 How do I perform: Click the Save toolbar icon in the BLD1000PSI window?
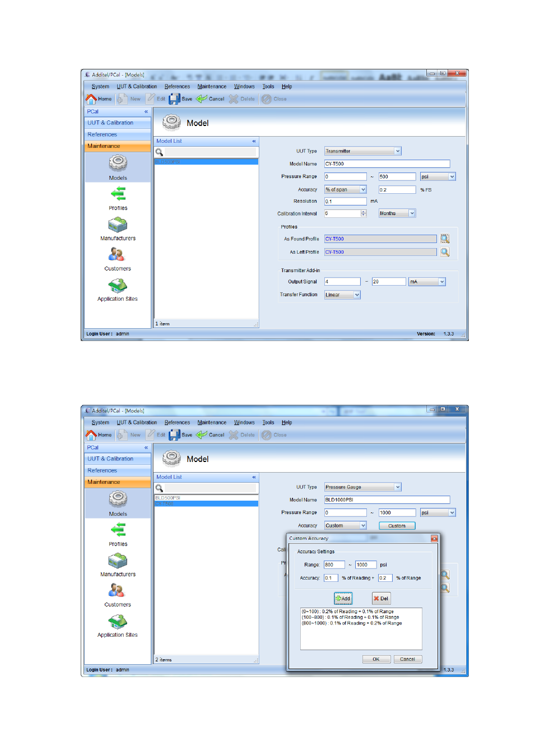coord(174,435)
